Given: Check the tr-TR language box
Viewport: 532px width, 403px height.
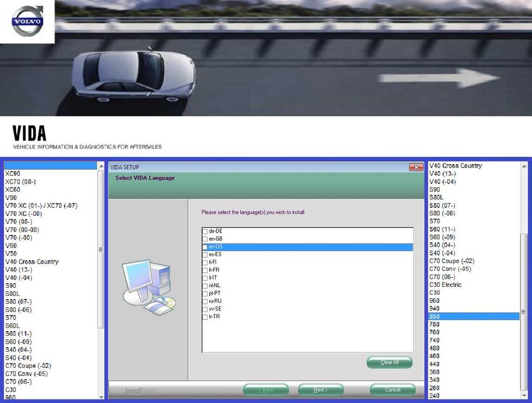Looking at the screenshot, I should pyautogui.click(x=205, y=317).
